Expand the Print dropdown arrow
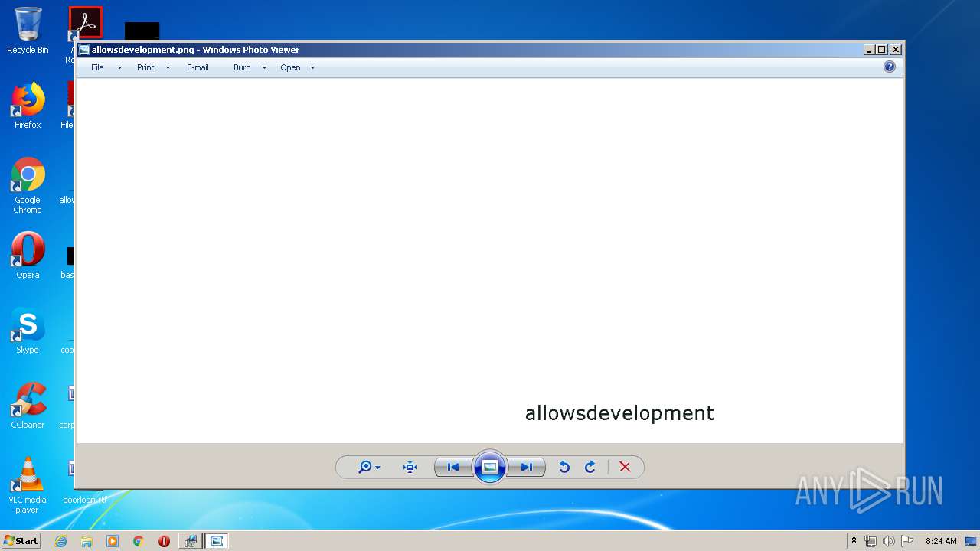Viewport: 980px width, 551px height. tap(168, 67)
